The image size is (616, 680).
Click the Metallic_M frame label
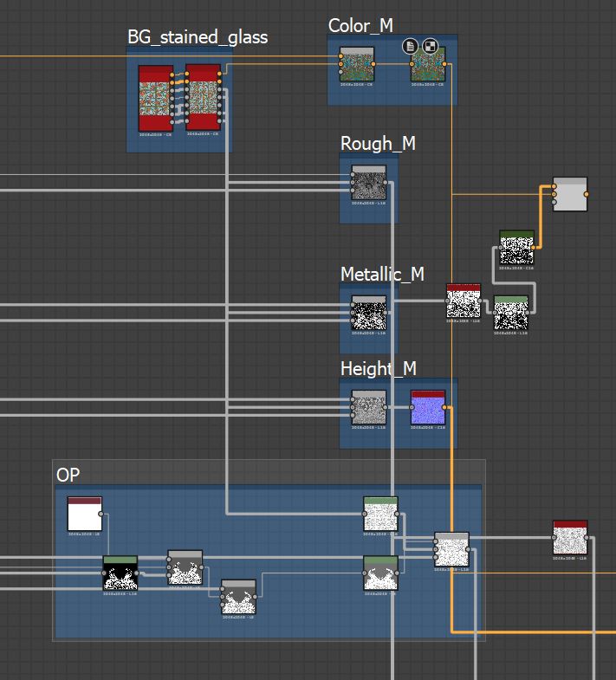(x=382, y=275)
